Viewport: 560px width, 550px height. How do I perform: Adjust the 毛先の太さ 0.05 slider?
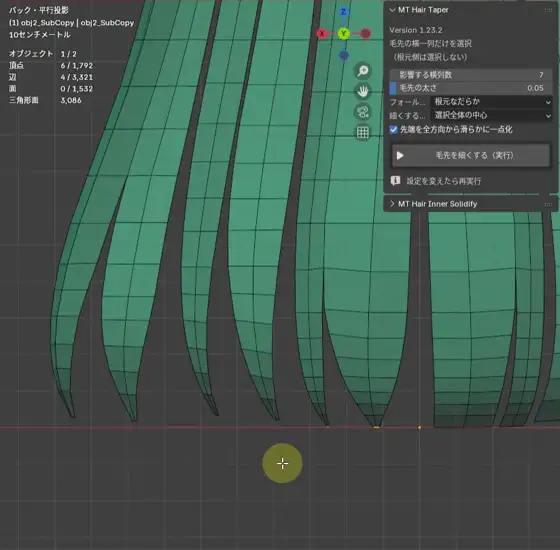471,88
